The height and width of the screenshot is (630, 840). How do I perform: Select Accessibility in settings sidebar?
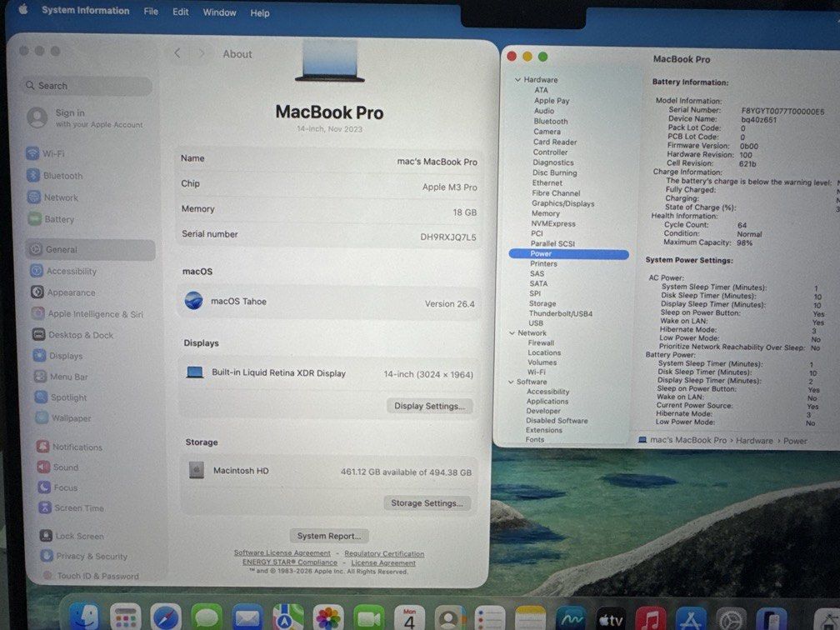[x=63, y=271]
